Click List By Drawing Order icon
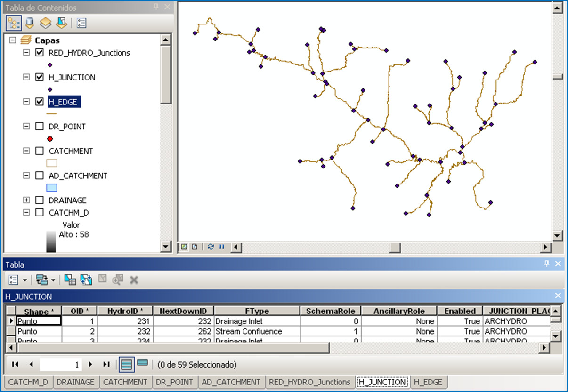 pyautogui.click(x=13, y=23)
